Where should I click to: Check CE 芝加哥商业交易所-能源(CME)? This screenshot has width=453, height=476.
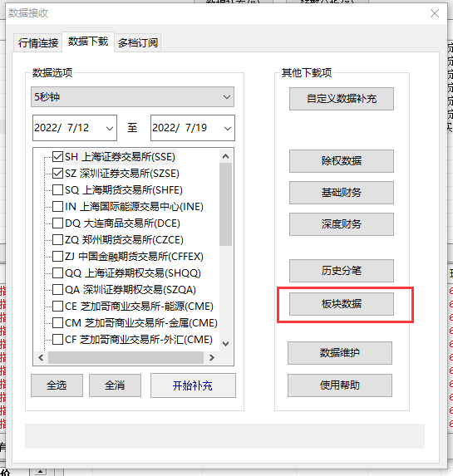click(x=57, y=306)
